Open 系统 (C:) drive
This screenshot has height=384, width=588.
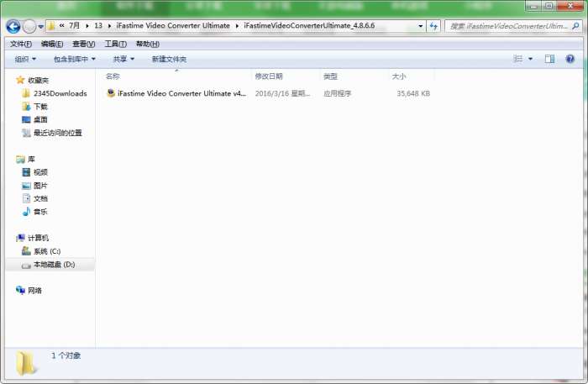tap(42, 251)
